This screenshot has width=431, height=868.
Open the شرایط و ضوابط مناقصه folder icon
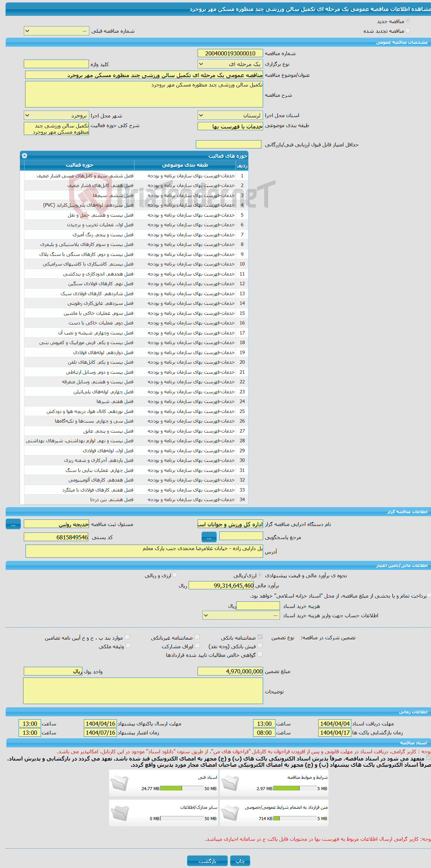tap(230, 783)
